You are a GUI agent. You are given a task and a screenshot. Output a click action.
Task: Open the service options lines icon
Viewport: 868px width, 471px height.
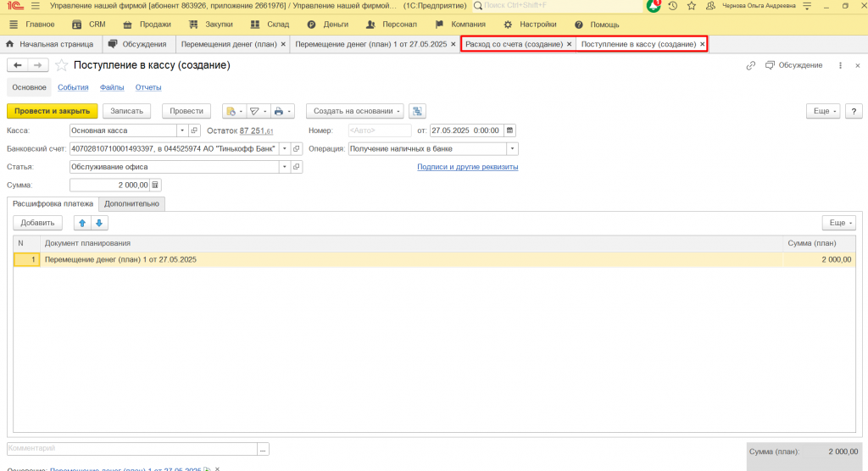point(807,6)
